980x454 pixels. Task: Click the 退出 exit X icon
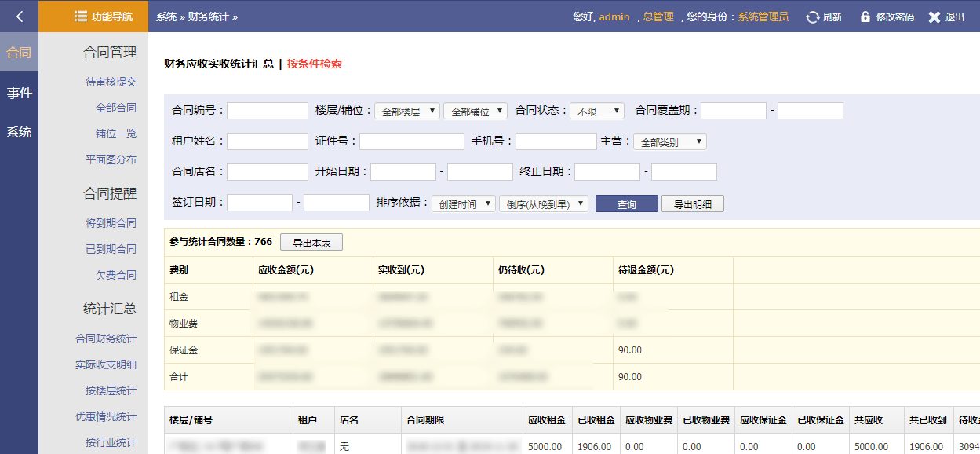click(934, 16)
